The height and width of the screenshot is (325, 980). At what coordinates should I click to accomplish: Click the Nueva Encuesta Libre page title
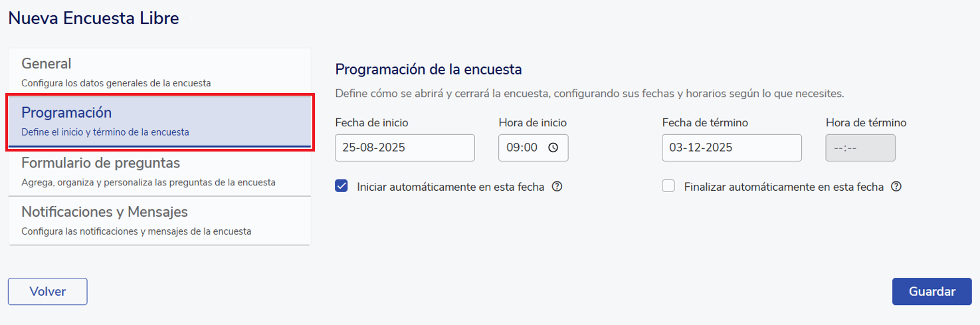pyautogui.click(x=94, y=19)
